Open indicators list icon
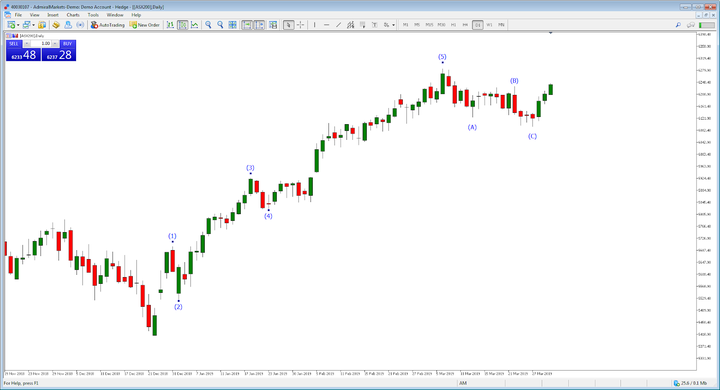This screenshot has height=390, width=720. click(273, 25)
